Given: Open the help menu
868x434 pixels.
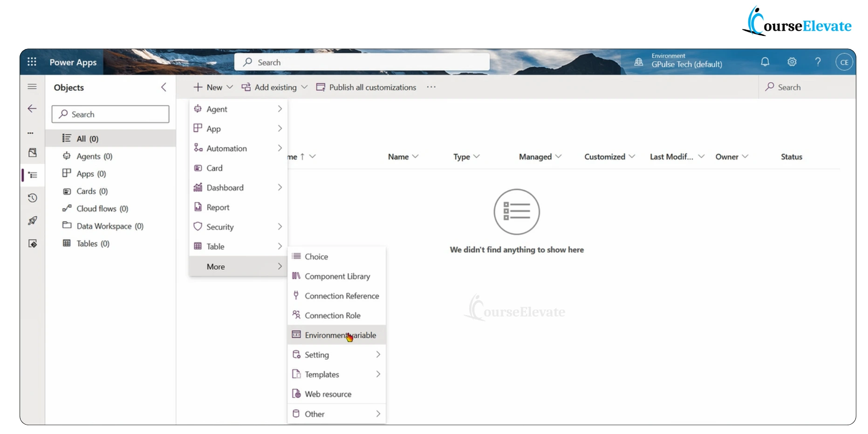Looking at the screenshot, I should 818,62.
